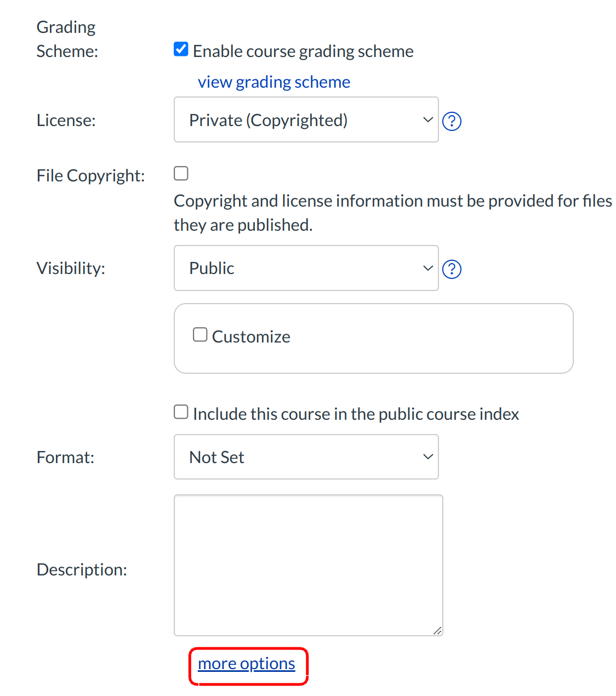Click the Description: field label
The width and height of the screenshot is (616, 696).
tap(82, 570)
